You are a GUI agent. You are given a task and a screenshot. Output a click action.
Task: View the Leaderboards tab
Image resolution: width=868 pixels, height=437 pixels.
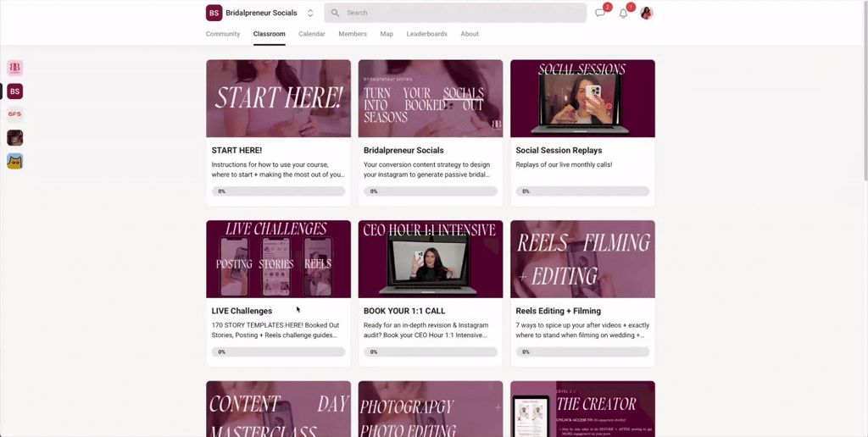427,34
